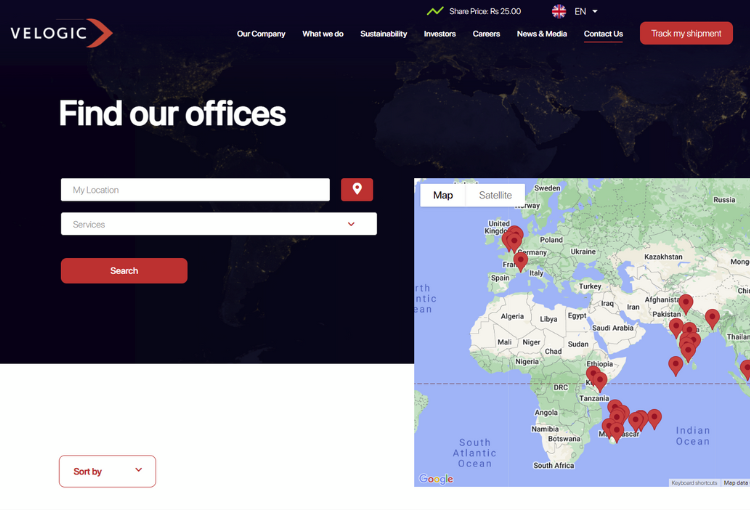Open News & Media menu
The image size is (750, 510).
pos(542,34)
